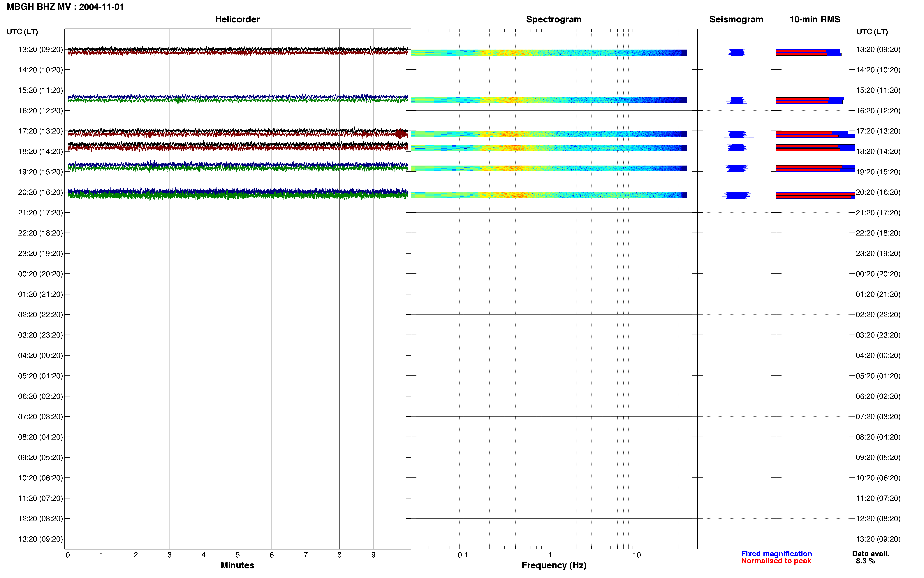Click the minute '5' tick label
The width and height of the screenshot is (924, 578).
point(238,555)
